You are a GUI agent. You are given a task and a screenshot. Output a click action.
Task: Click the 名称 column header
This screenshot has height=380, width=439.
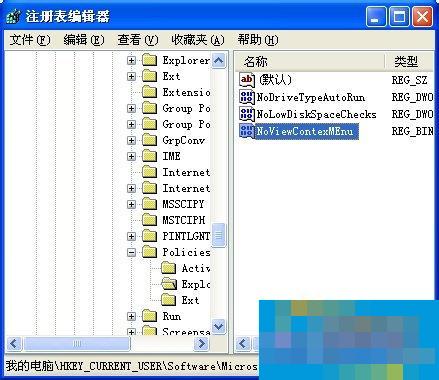tap(310, 61)
